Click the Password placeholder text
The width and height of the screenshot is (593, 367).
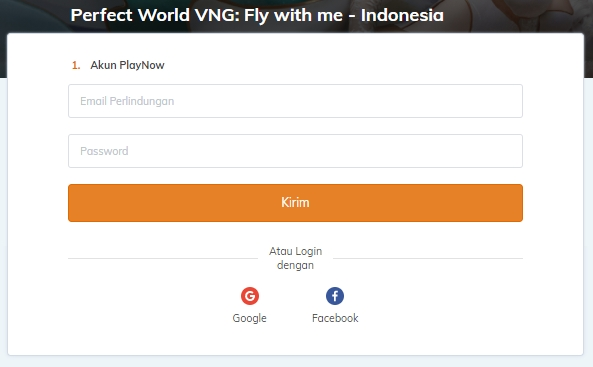(x=104, y=151)
